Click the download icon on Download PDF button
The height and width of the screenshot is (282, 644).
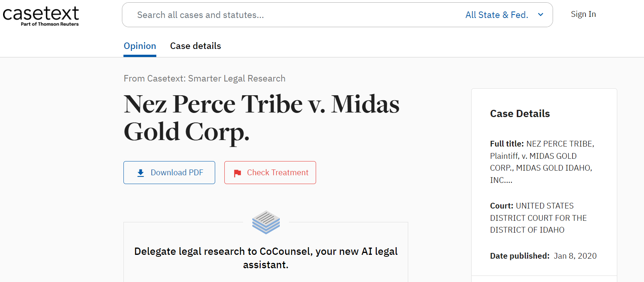(x=140, y=173)
